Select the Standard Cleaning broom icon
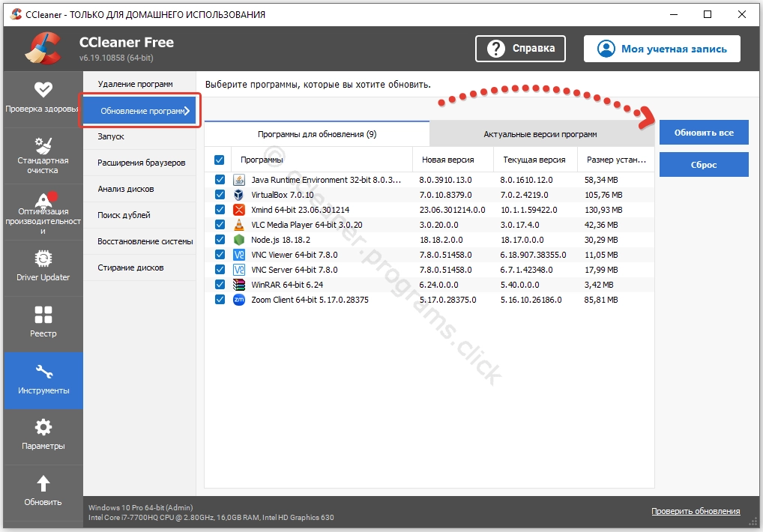The width and height of the screenshot is (763, 532). tap(43, 145)
